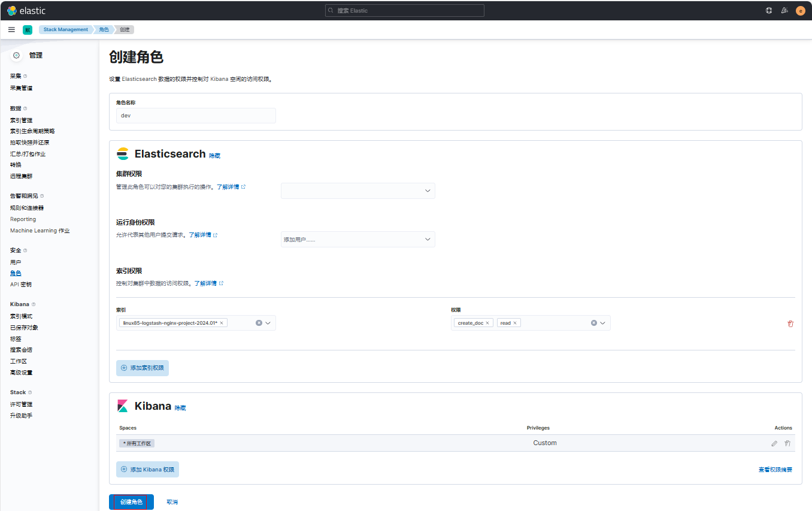Screen dimensions: 812x511
Task: Click the Stack Management breadcrumb
Action: tap(65, 29)
